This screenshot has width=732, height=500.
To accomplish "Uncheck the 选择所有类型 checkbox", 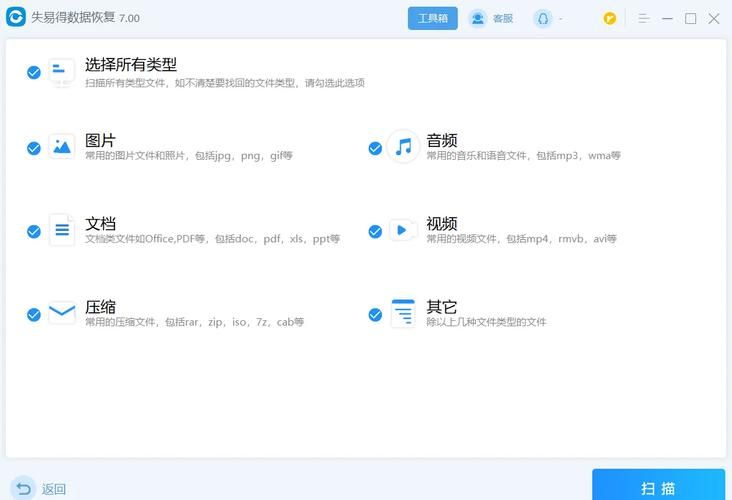I will click(34, 72).
